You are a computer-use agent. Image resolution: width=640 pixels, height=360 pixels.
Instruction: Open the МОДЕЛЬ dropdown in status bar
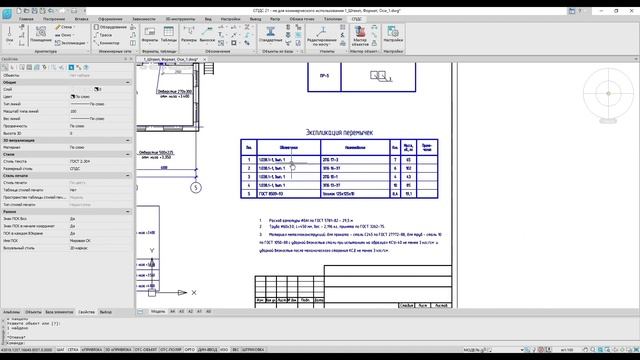point(522,350)
